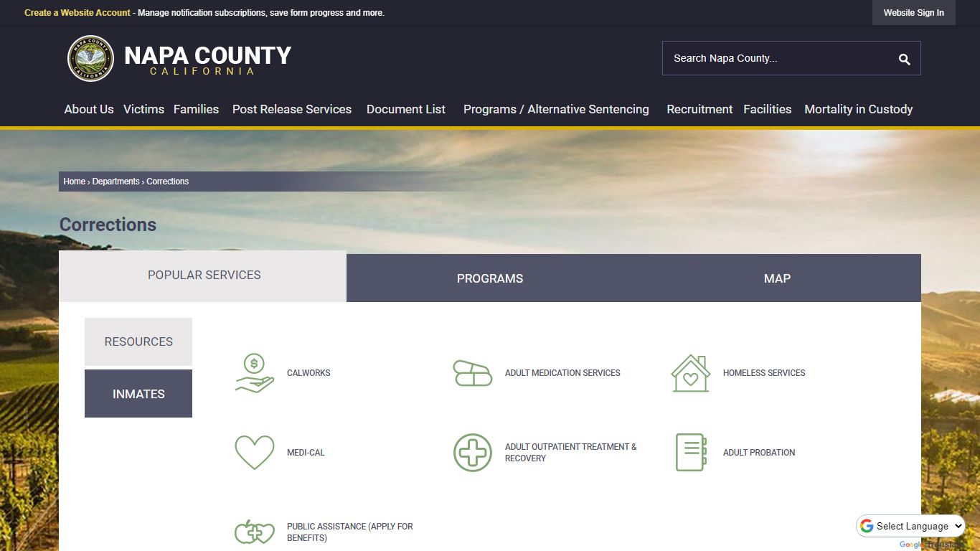Open the About Us menu
The image size is (980, 551).
coord(89,109)
